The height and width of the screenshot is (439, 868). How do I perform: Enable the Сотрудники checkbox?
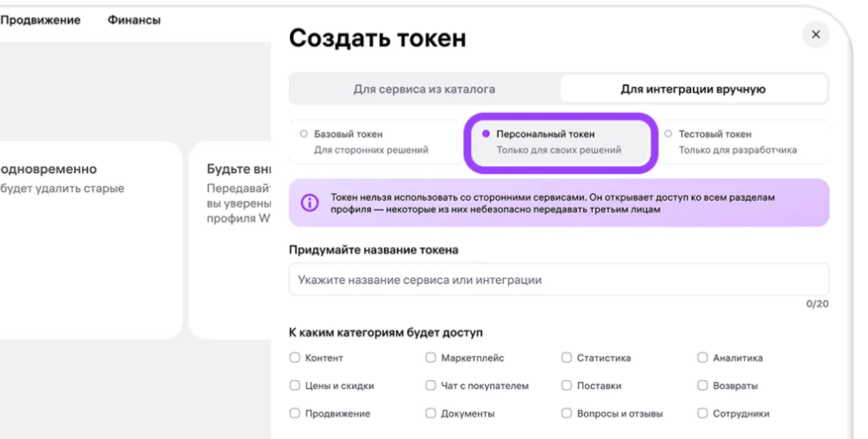coord(702,413)
